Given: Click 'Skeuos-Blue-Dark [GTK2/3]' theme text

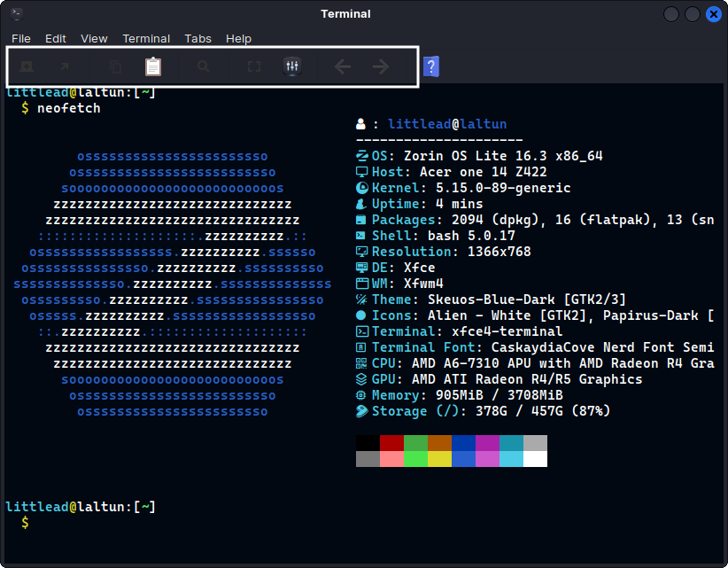Looking at the screenshot, I should coord(527,300).
